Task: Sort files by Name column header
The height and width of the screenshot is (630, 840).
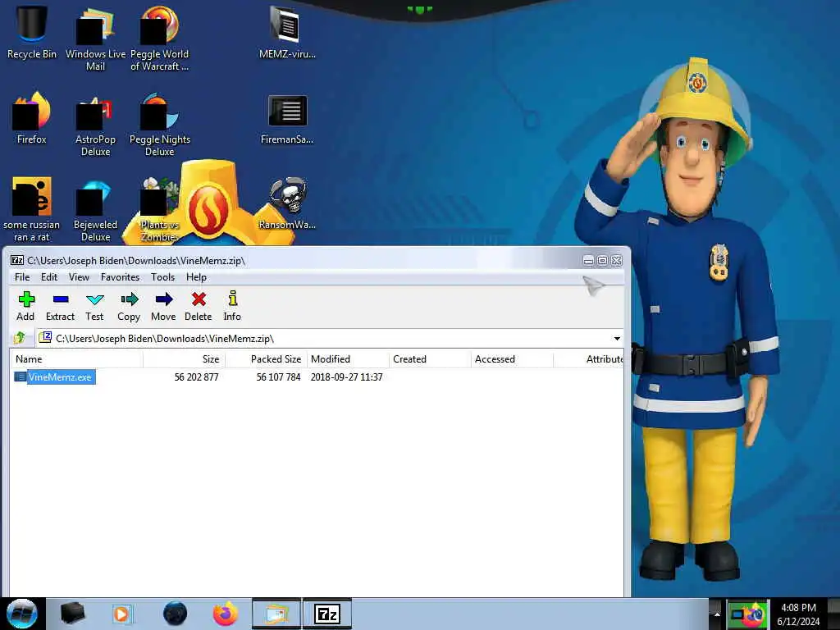Action: pos(76,359)
